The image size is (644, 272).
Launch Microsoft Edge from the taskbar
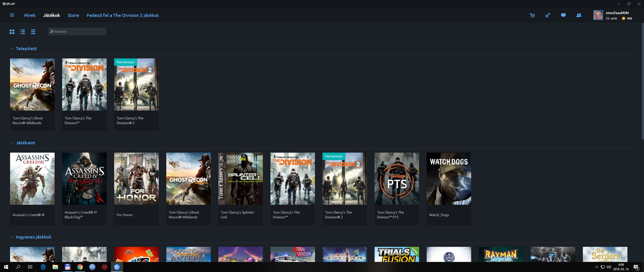(x=43, y=267)
